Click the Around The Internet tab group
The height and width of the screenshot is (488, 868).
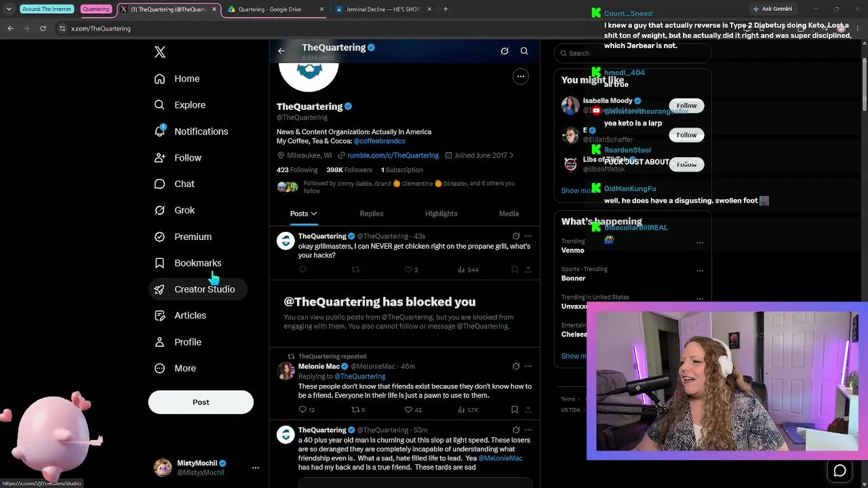[x=47, y=9]
